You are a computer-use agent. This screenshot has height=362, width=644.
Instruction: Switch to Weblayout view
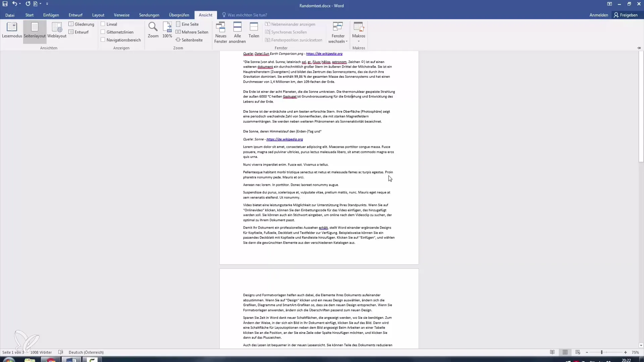57,30
